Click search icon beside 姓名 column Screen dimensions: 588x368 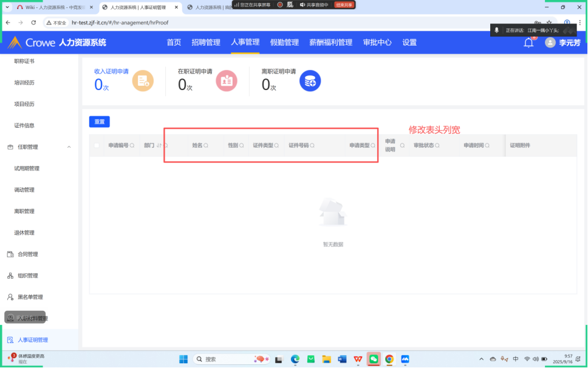pos(206,145)
